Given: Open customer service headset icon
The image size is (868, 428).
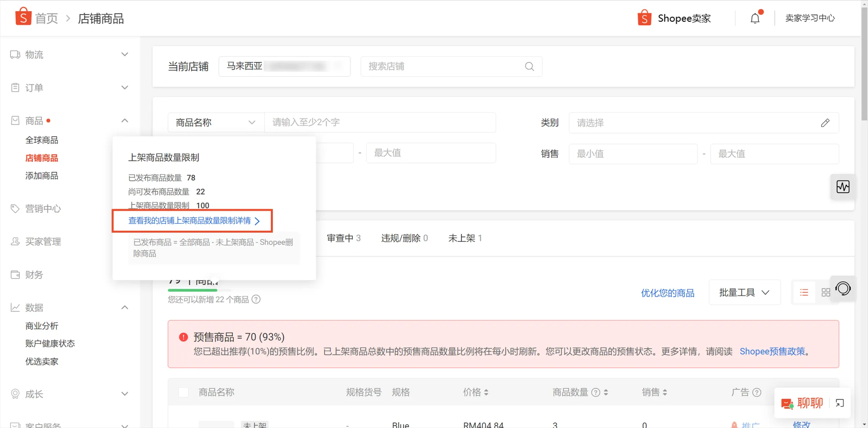Looking at the screenshot, I should [x=843, y=288].
